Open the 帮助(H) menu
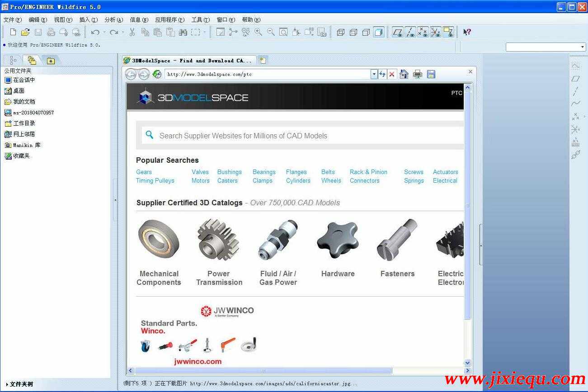588x392 pixels. point(251,20)
